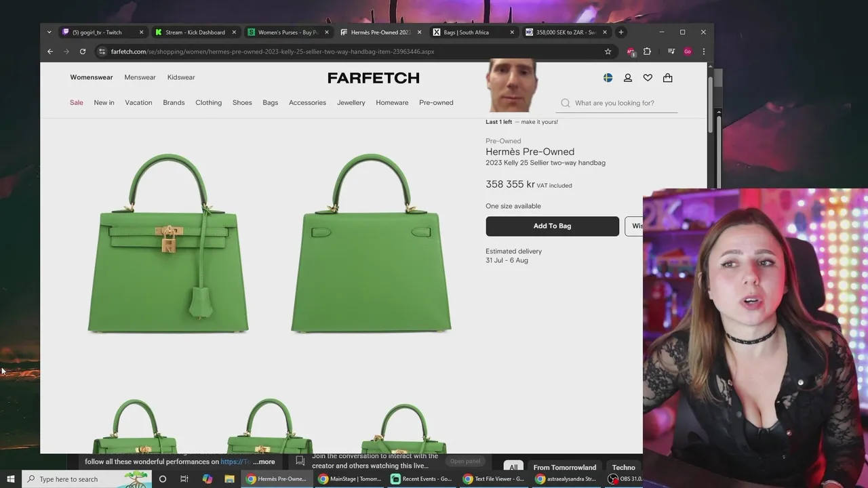Open the Accessories category
Viewport: 868px width, 488px height.
(307, 102)
